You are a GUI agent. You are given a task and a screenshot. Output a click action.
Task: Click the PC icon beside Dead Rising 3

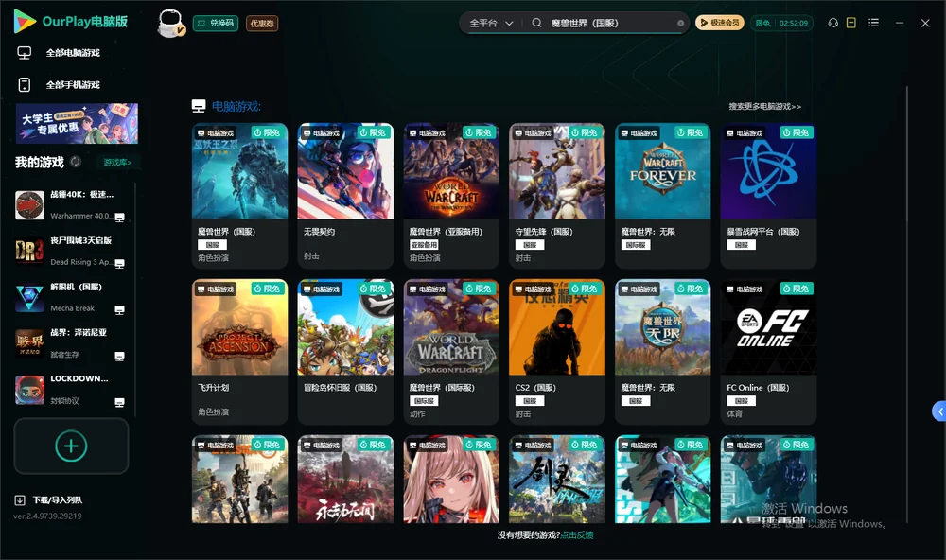point(120,264)
